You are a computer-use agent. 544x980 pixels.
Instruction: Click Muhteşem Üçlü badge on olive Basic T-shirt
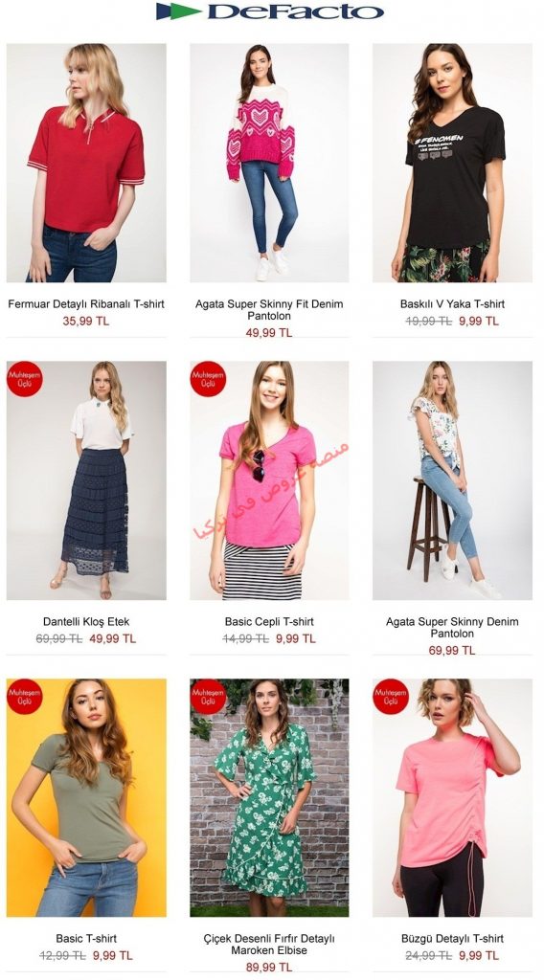point(24,697)
